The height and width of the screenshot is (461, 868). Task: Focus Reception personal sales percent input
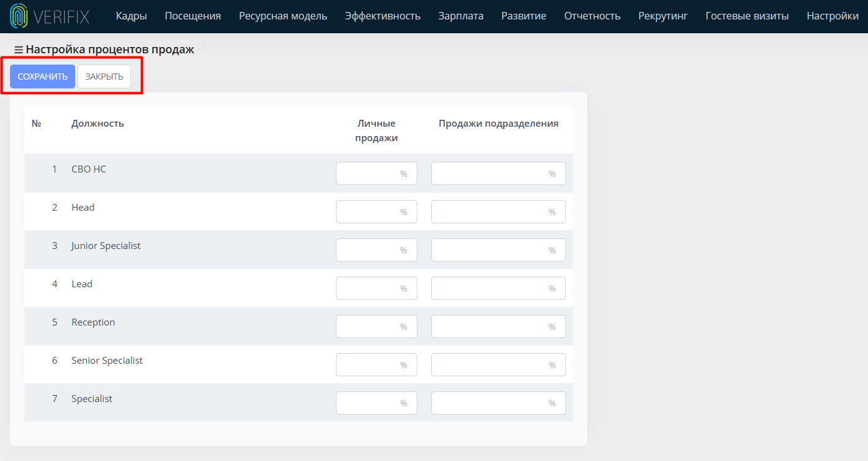click(377, 327)
